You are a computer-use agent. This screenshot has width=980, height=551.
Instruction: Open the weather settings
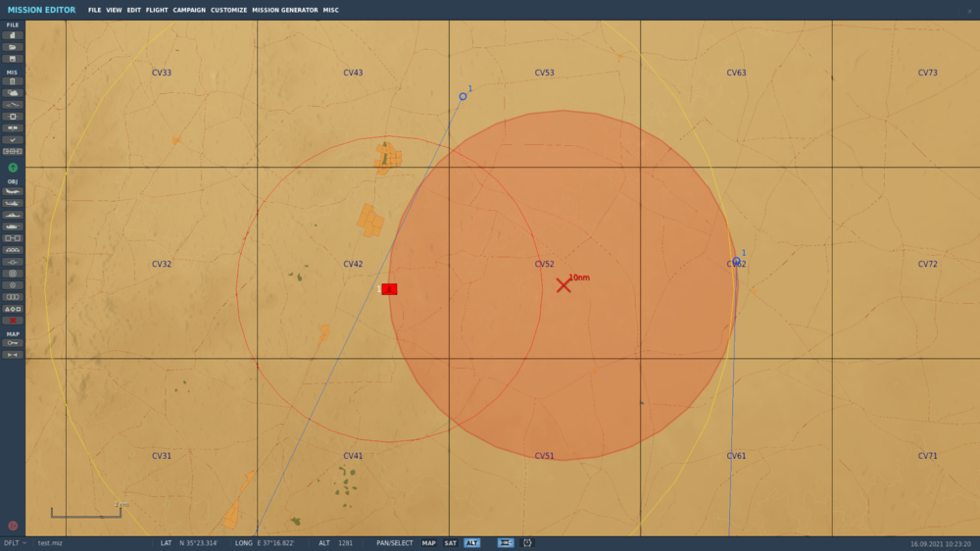13,93
